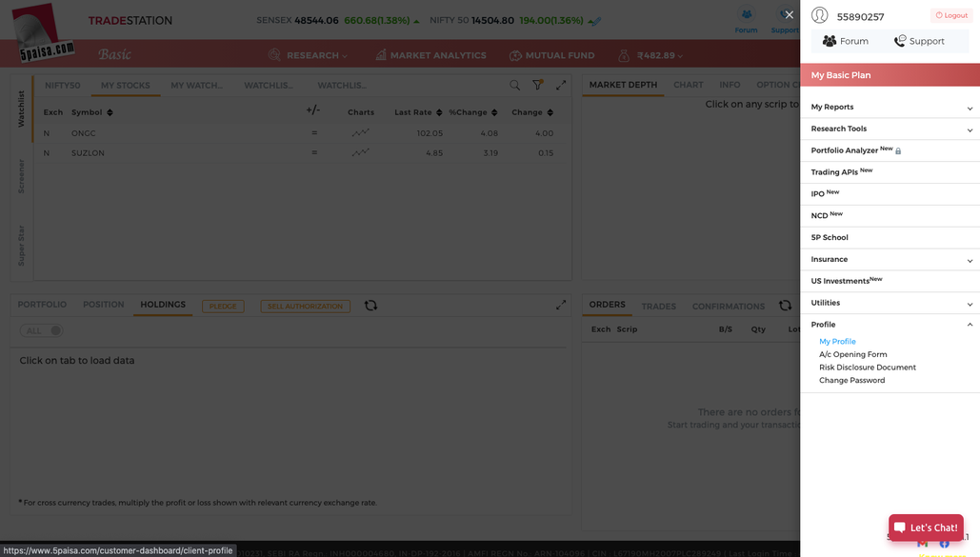Select the HOLDINGS tab
The height and width of the screenshot is (557, 980).
click(163, 305)
